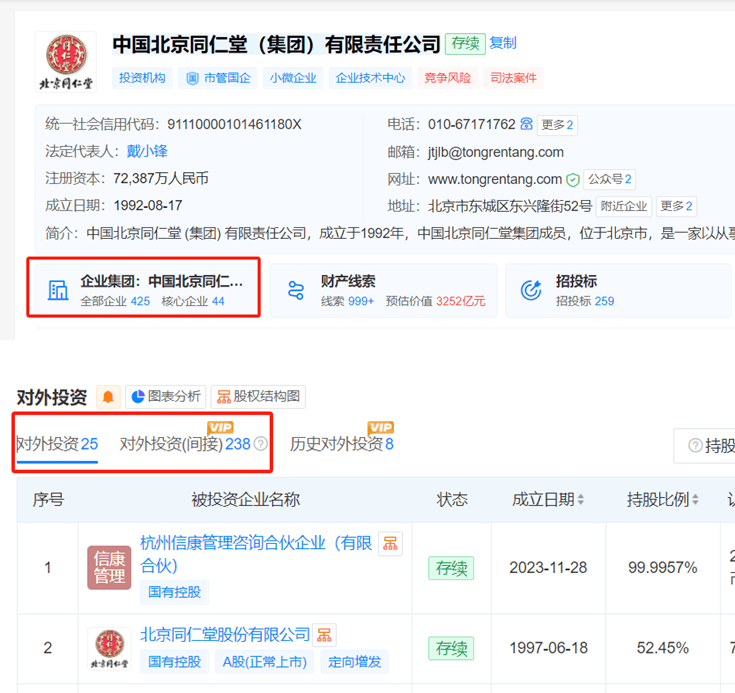Click the bell alert icon beside 对外投资
The height and width of the screenshot is (693, 735).
pos(108,397)
